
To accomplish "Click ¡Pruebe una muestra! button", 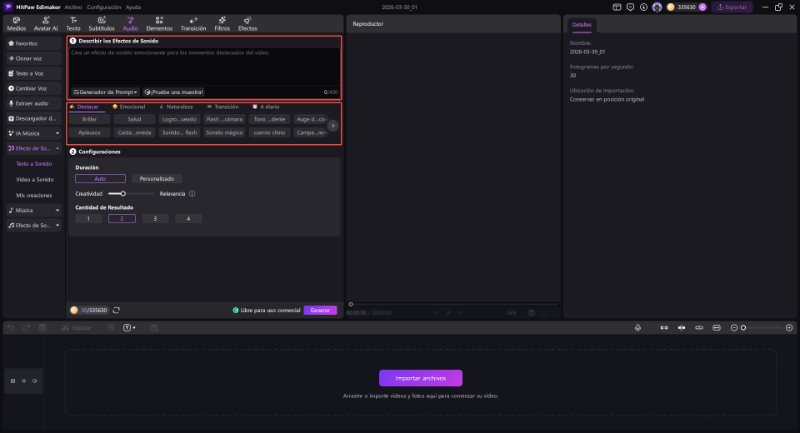I will click(174, 92).
